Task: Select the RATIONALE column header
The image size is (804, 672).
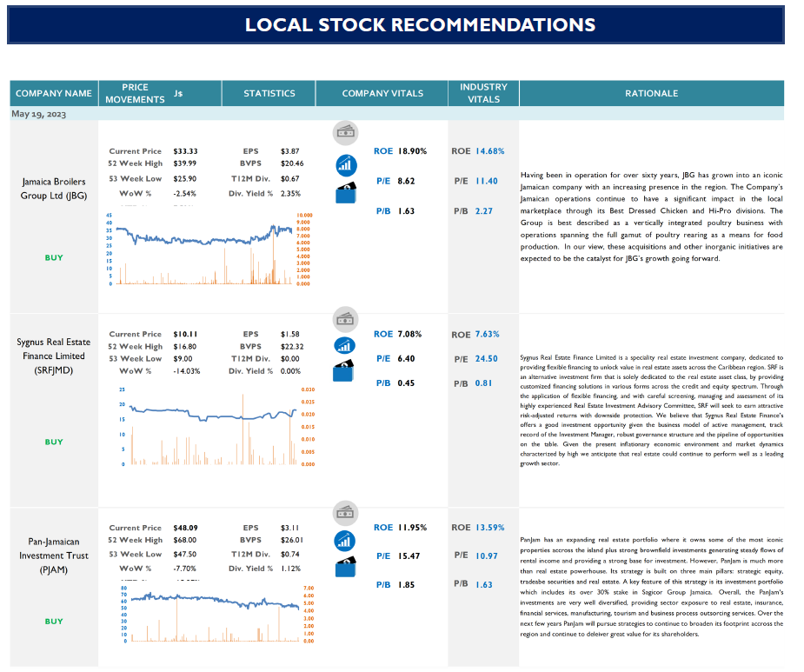Action: click(651, 93)
